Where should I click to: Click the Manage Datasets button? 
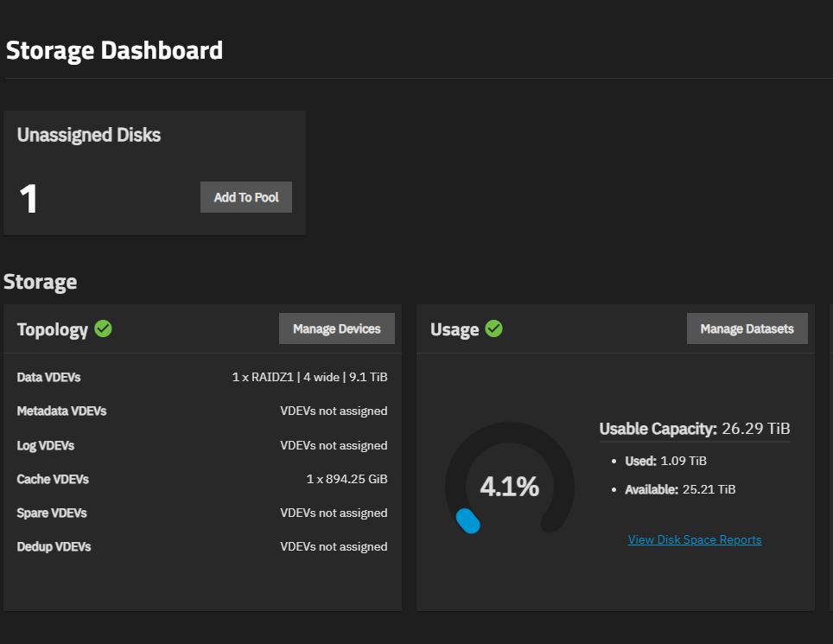coord(747,328)
